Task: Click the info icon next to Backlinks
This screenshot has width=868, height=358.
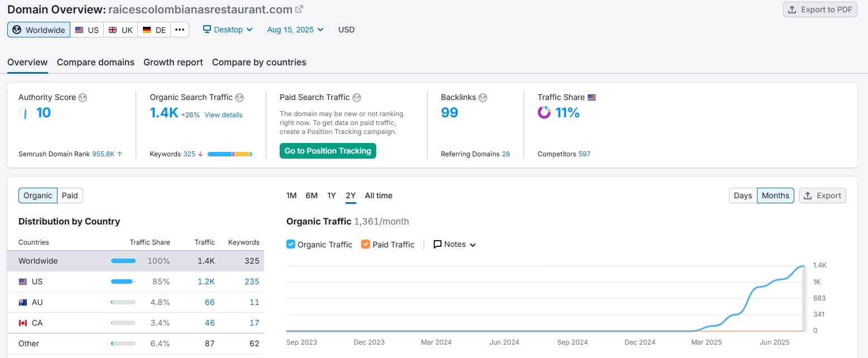Action: coord(483,98)
